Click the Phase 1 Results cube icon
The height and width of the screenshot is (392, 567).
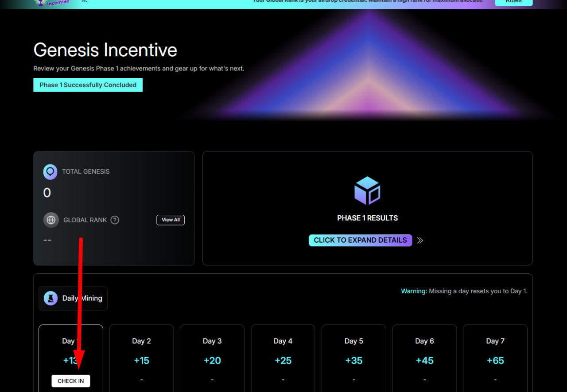(367, 190)
